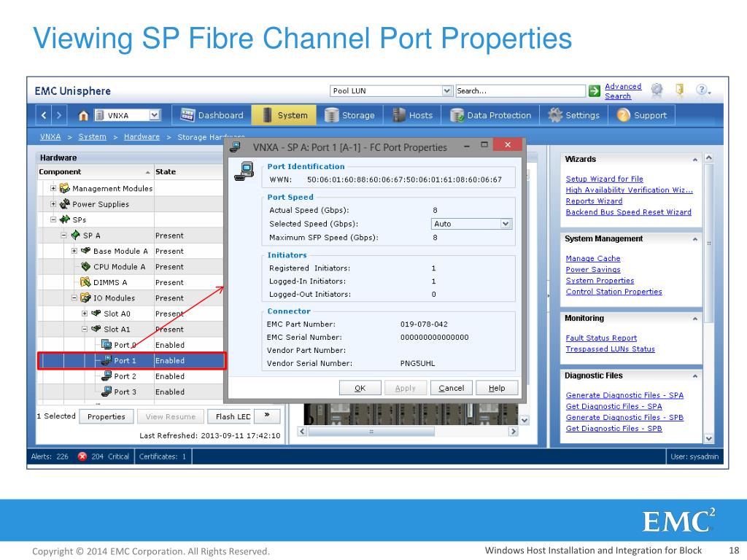Collapse the Monitoring panel
This screenshot has width=747, height=560.
(695, 319)
